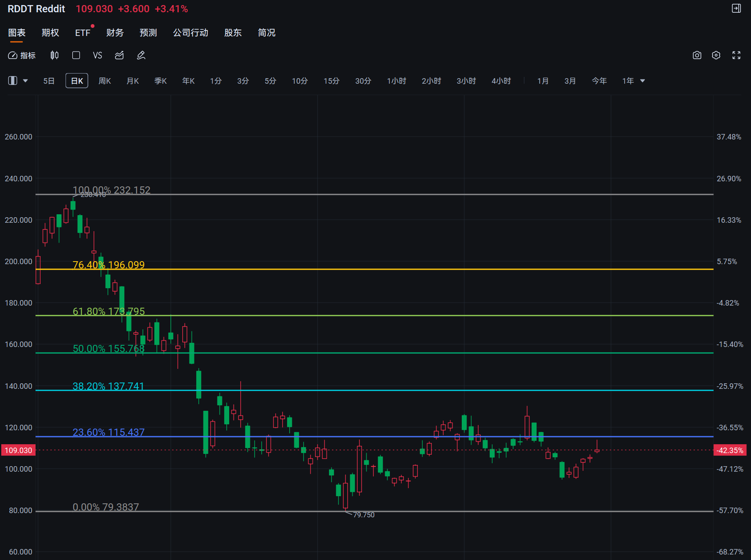
Task: Open the 指标 indicators panel
Action: click(x=22, y=55)
